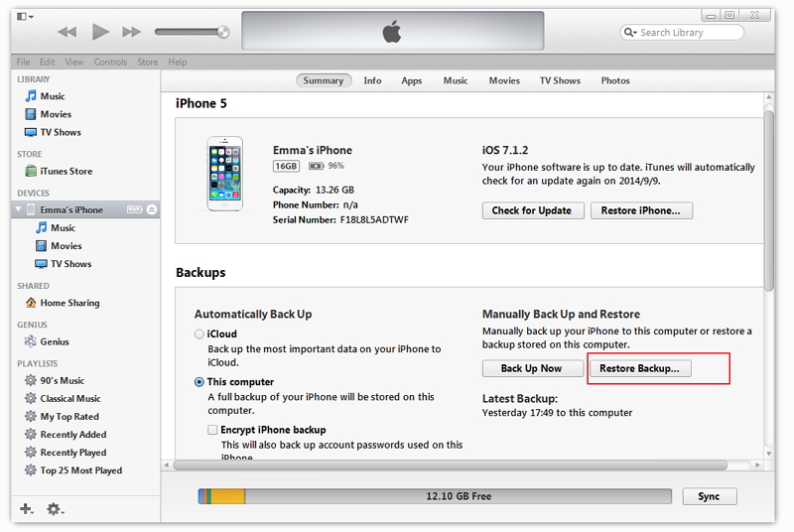Image resolution: width=794 pixels, height=532 pixels.
Task: Switch to the TV Shows tab
Action: [x=560, y=80]
